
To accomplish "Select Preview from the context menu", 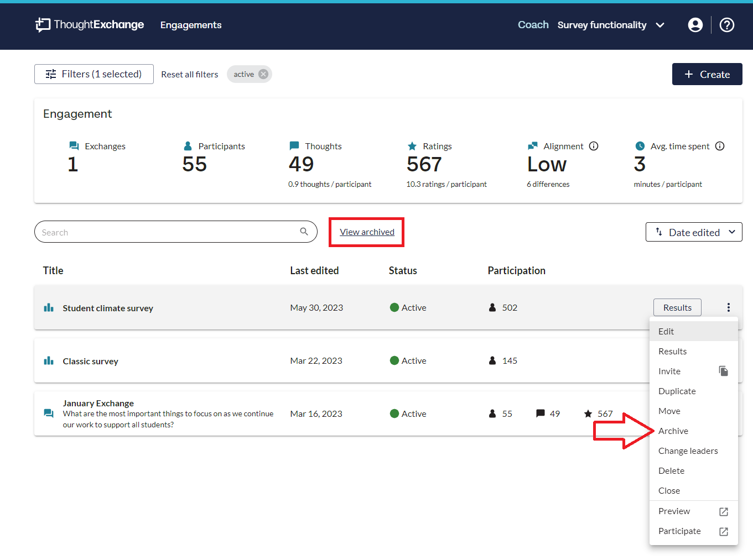I will point(694,511).
